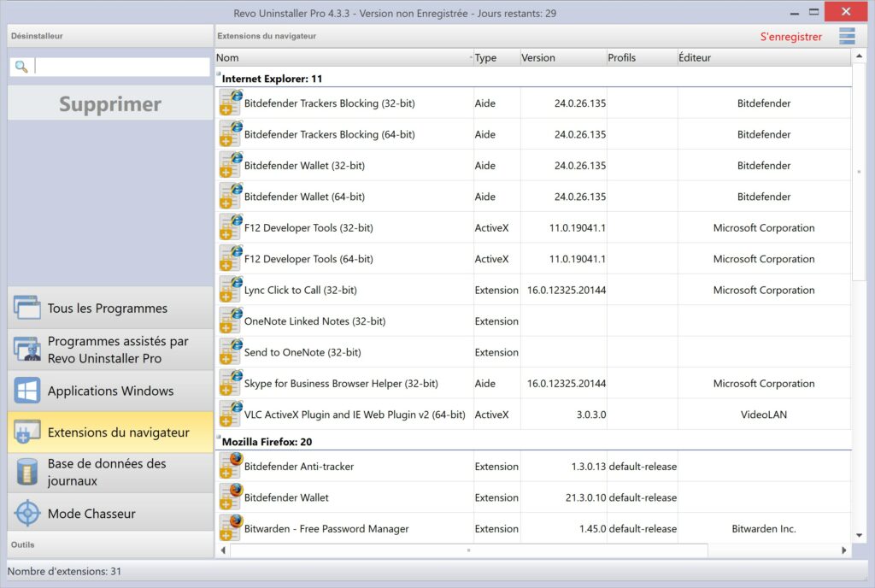Screen dimensions: 875x588
Task: Select VLC ActiveX Plugin and IE Web Plugin v2
Action: (533, 415)
